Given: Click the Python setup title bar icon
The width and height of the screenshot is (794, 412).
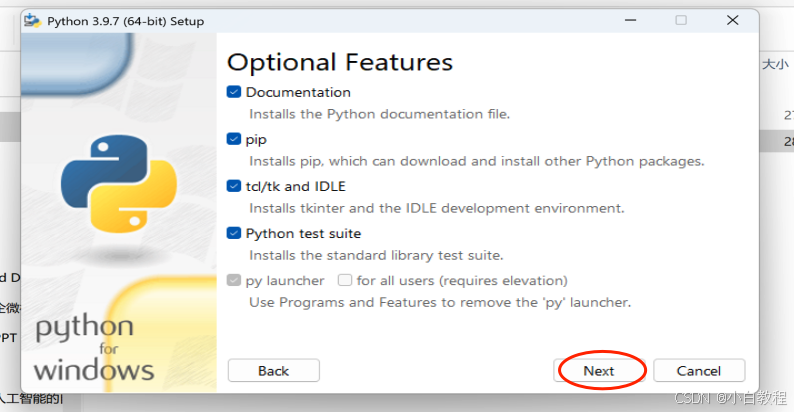Looking at the screenshot, I should point(32,21).
